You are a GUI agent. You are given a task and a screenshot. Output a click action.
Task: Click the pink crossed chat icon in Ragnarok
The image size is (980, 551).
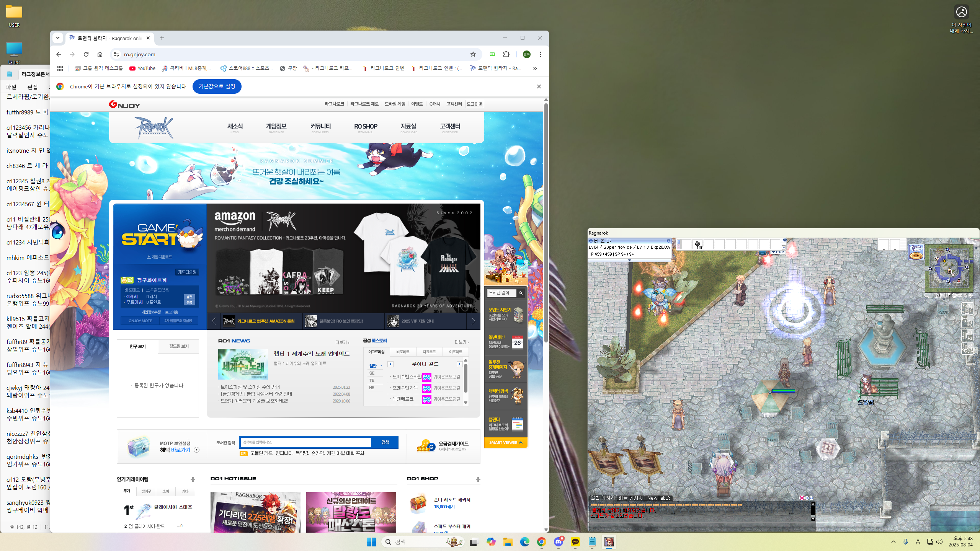pyautogui.click(x=802, y=498)
